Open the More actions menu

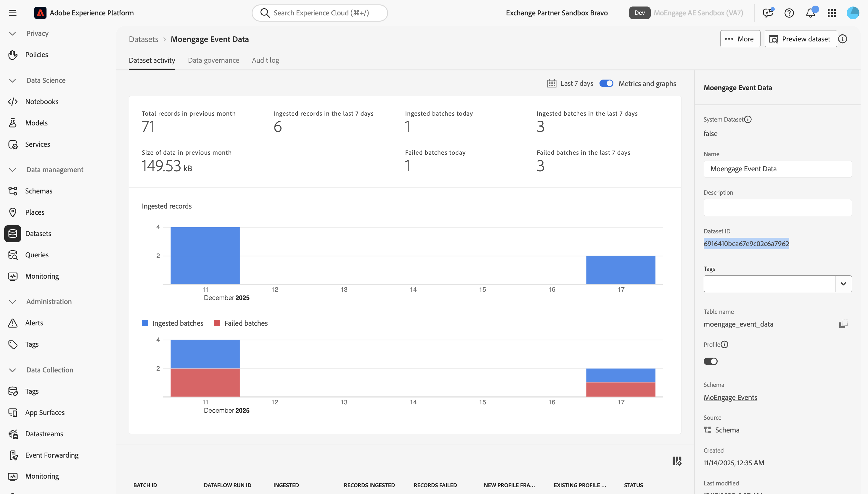[x=740, y=39]
